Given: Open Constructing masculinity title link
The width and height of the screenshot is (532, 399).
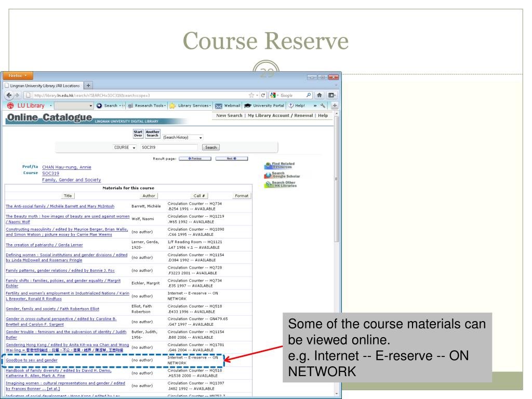Looking at the screenshot, I should (67, 232).
